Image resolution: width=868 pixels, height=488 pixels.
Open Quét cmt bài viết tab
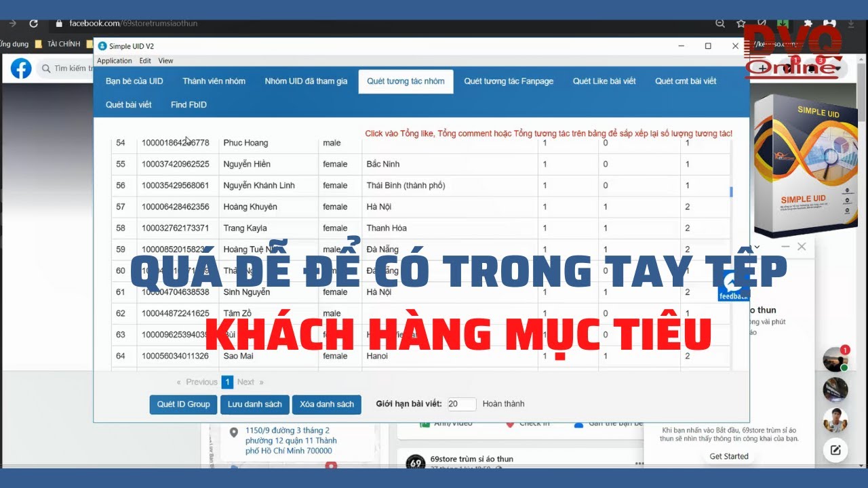686,81
